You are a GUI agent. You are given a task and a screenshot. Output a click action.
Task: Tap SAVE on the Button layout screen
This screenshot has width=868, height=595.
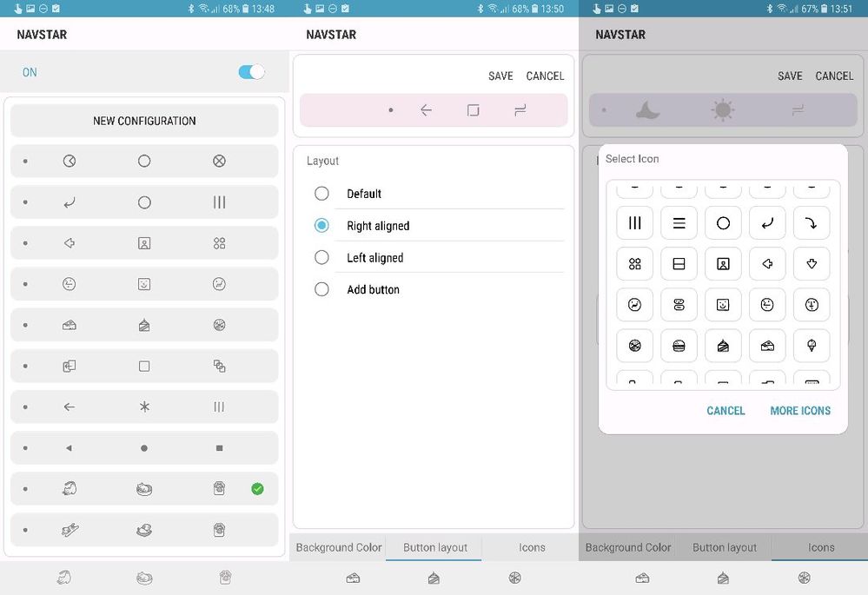[x=500, y=76]
